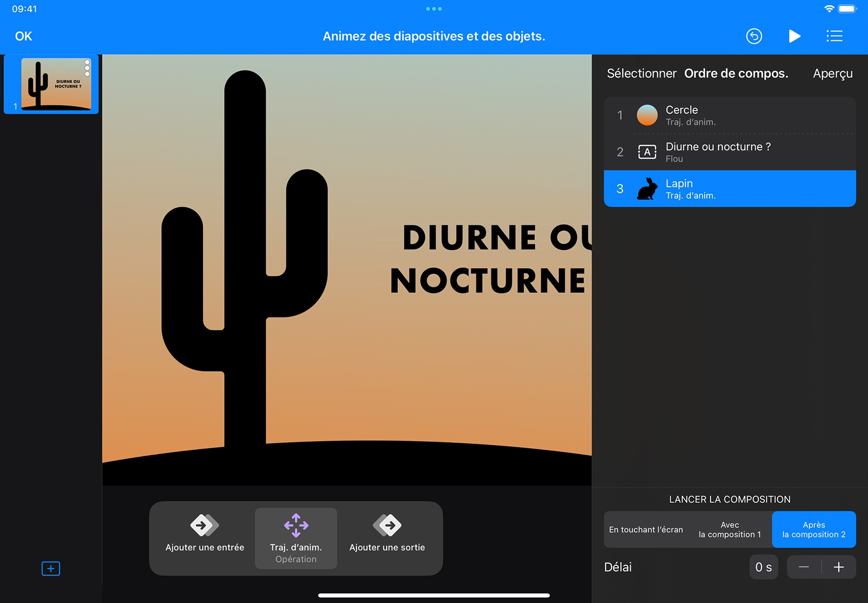Choose En touchant l'écran start option
868x603 pixels.
coord(646,530)
